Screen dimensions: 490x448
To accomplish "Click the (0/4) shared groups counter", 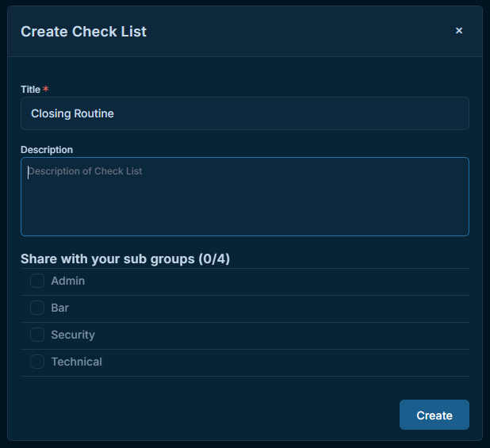I will (x=214, y=259).
